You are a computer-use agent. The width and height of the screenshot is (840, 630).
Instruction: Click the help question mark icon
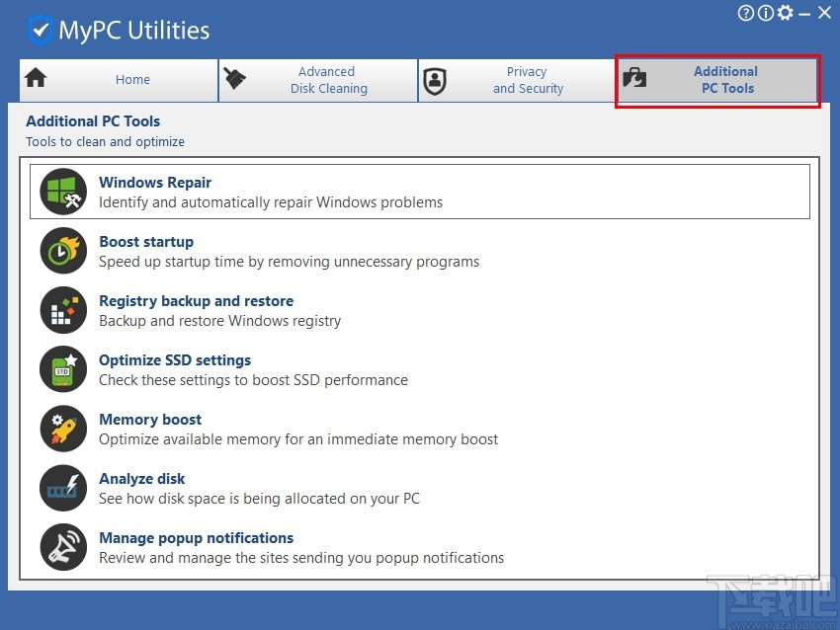[744, 13]
